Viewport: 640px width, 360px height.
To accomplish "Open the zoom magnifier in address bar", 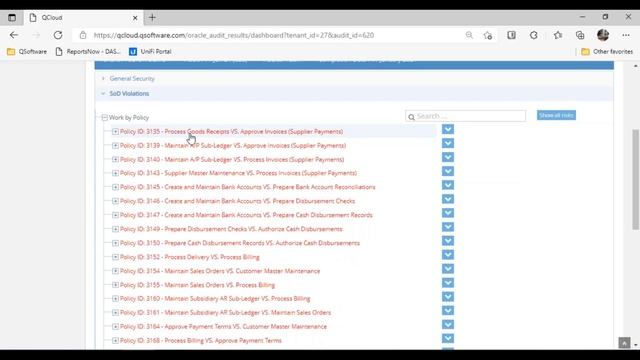I will (x=469, y=35).
